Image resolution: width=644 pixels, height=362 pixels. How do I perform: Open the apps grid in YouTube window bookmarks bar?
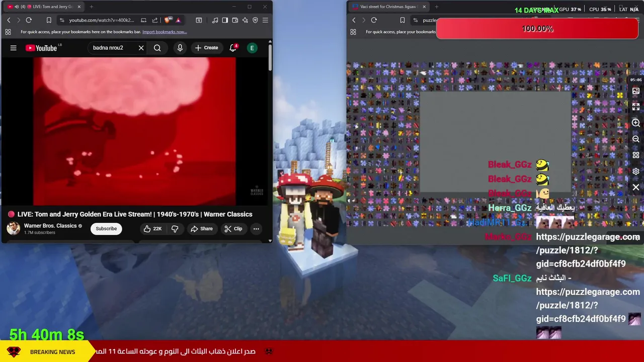[8, 32]
